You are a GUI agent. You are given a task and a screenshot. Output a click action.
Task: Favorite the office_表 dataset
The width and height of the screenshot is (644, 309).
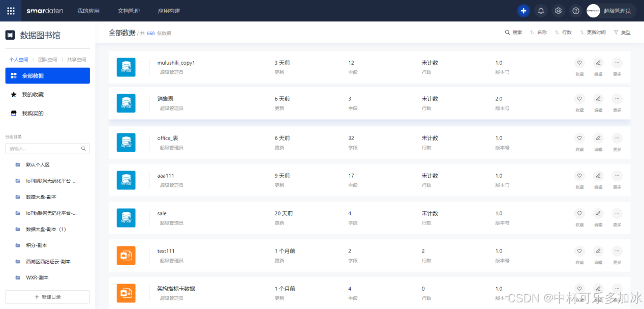579,138
